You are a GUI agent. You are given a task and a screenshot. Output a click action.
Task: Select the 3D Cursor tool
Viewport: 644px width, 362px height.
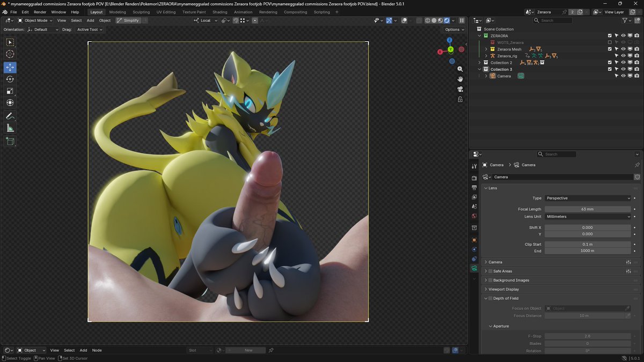[x=10, y=54]
